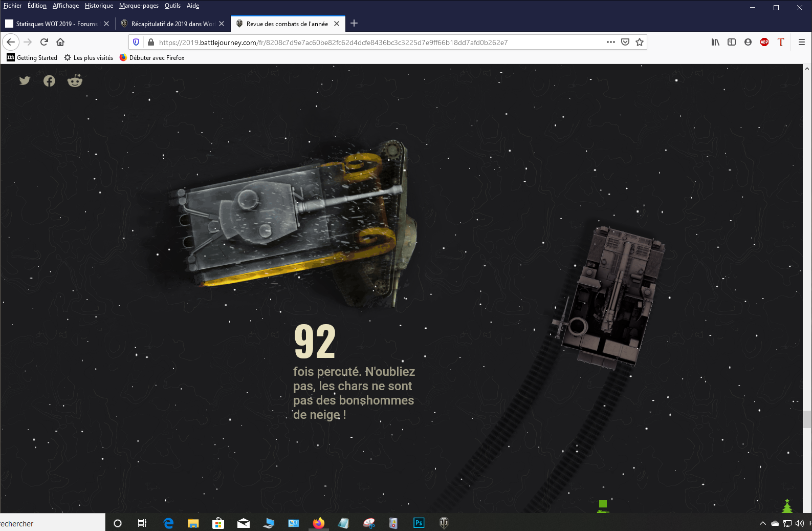This screenshot has width=812, height=531.
Task: Go back to previous page
Action: pos(11,42)
